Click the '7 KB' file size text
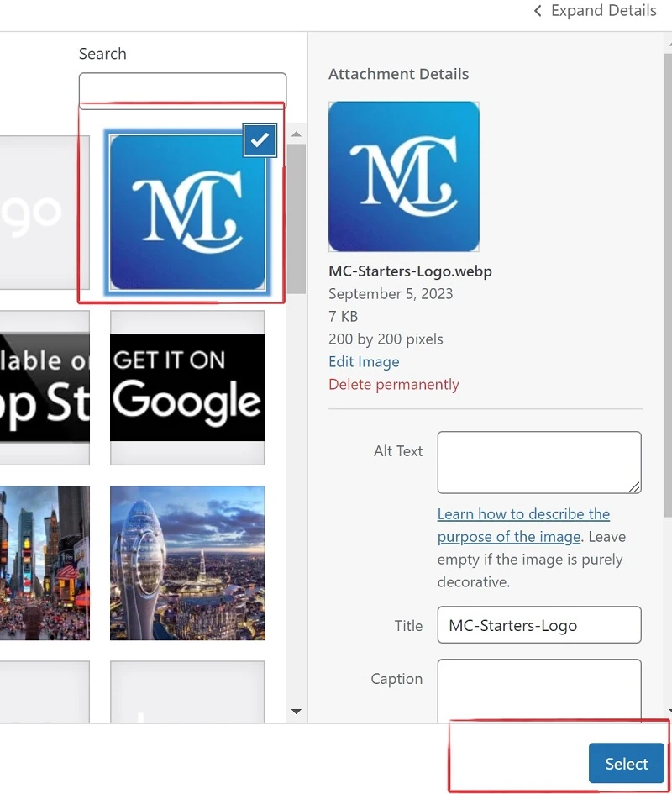Viewport: 672px width, 794px height. (x=343, y=317)
